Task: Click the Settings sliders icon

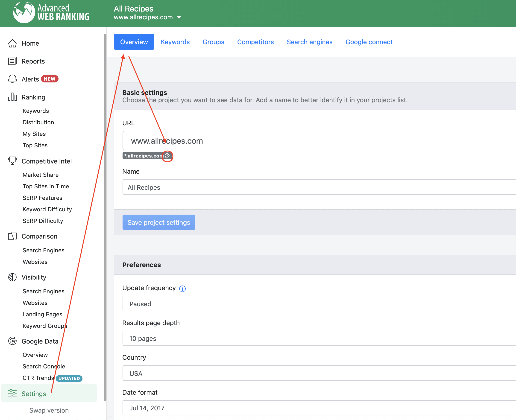Action: pos(12,393)
